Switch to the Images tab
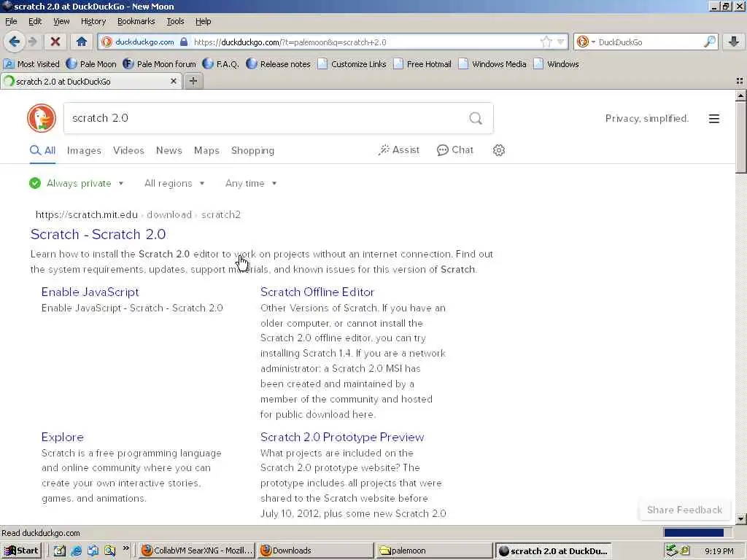Image resolution: width=747 pixels, height=560 pixels. pos(84,150)
